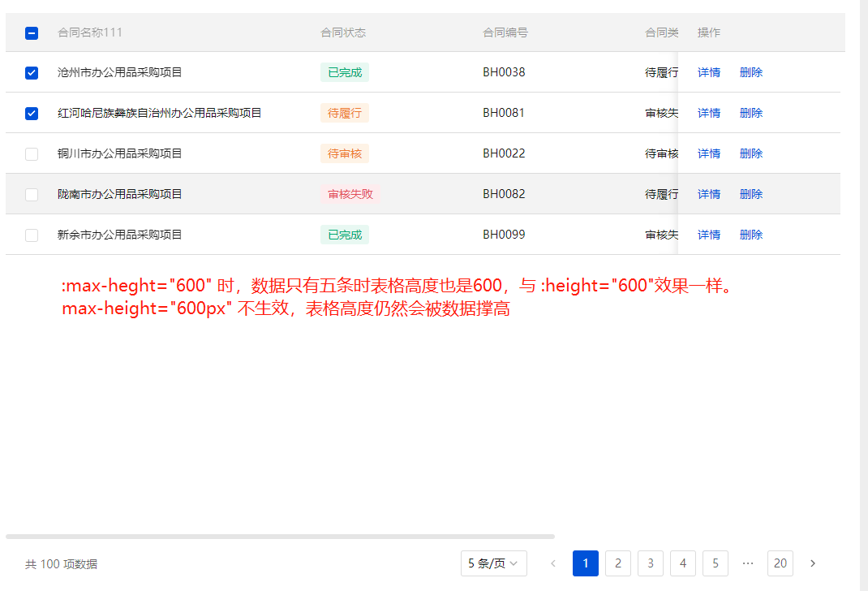Uncheck the 红河哈尼族彝族自治州 row checkbox

[x=31, y=113]
